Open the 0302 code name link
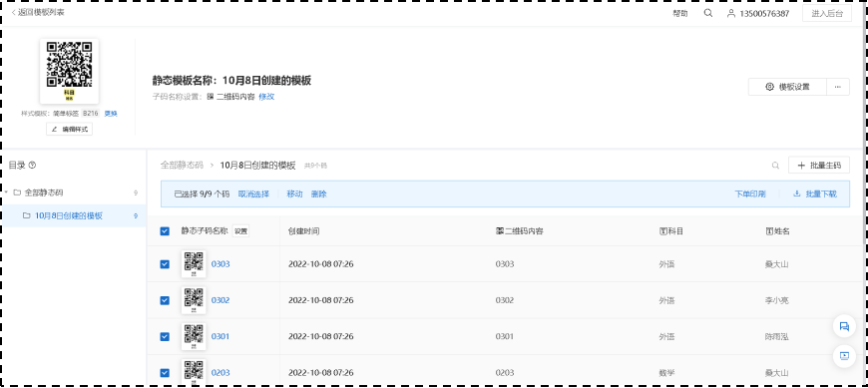The width and height of the screenshot is (868, 388). 220,300
